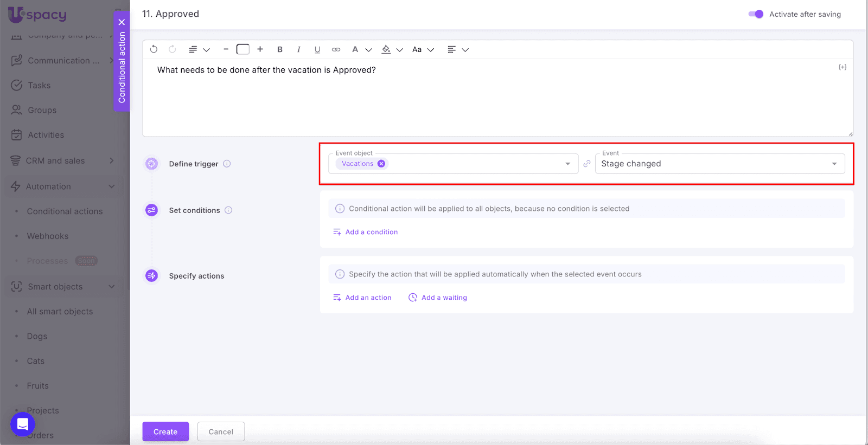Viewport: 868px width, 445px height.
Task: Insert a hyperlink with link icon
Action: tap(336, 49)
